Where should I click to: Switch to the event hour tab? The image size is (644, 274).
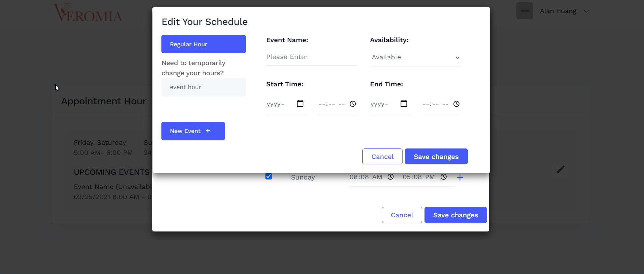pyautogui.click(x=204, y=87)
